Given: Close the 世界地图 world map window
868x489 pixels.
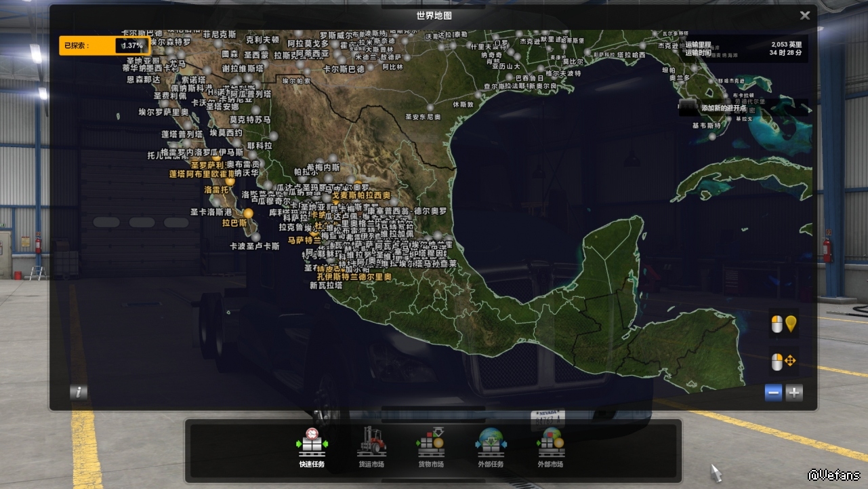Looking at the screenshot, I should click(x=804, y=15).
